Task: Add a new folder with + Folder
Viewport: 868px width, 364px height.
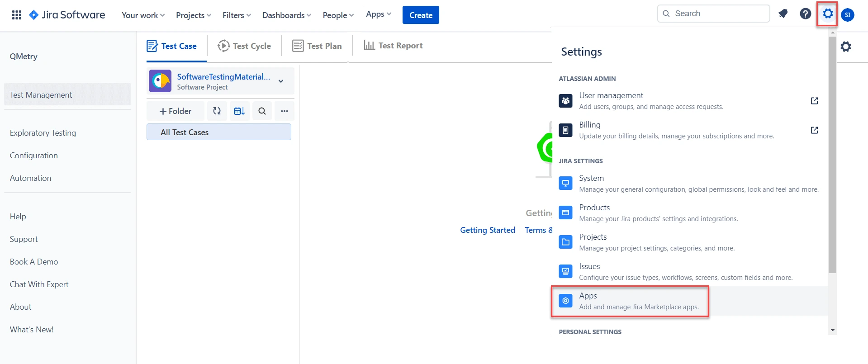Action: [x=175, y=111]
